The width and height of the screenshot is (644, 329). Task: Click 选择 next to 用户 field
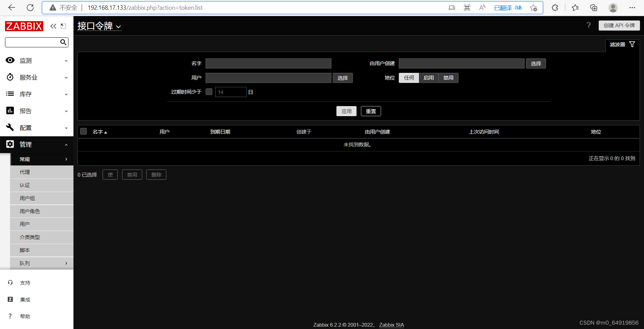[x=343, y=78]
